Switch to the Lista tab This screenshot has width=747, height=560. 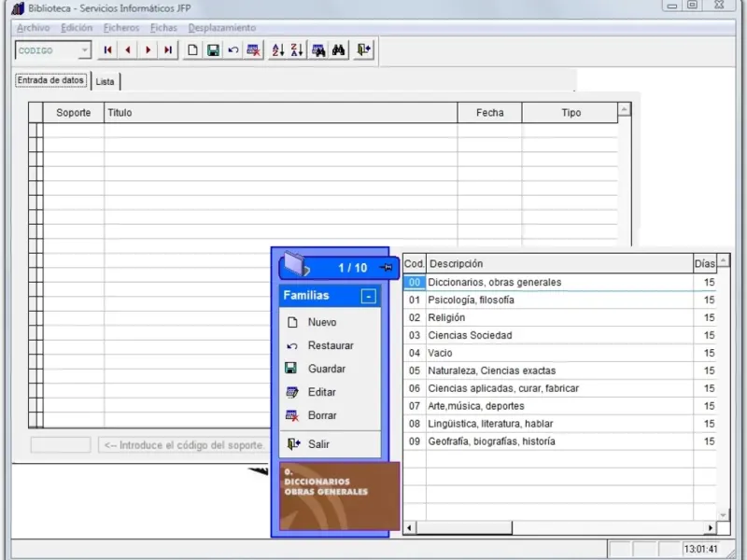(106, 82)
